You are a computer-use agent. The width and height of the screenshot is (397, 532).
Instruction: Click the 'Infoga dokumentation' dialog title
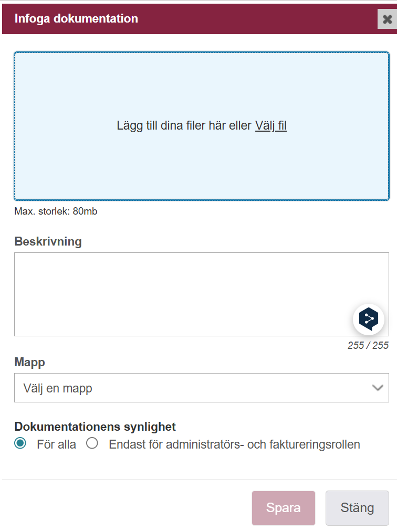(76, 19)
